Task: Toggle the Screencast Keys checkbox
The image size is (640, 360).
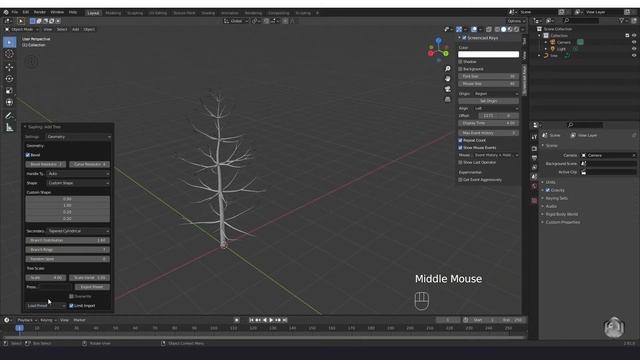Action: pyautogui.click(x=464, y=38)
